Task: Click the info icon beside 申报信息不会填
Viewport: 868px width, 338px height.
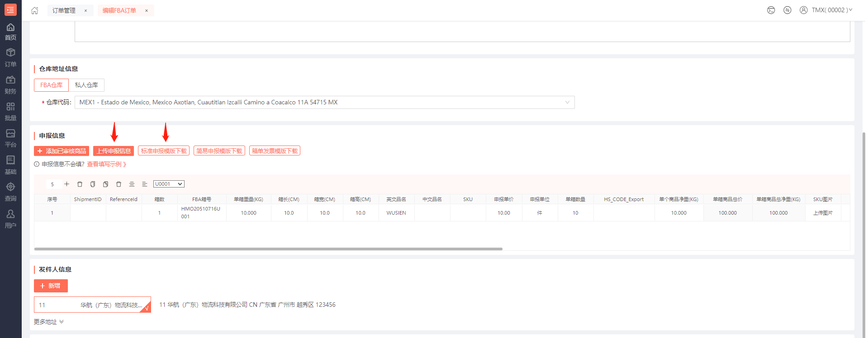Action: 37,164
